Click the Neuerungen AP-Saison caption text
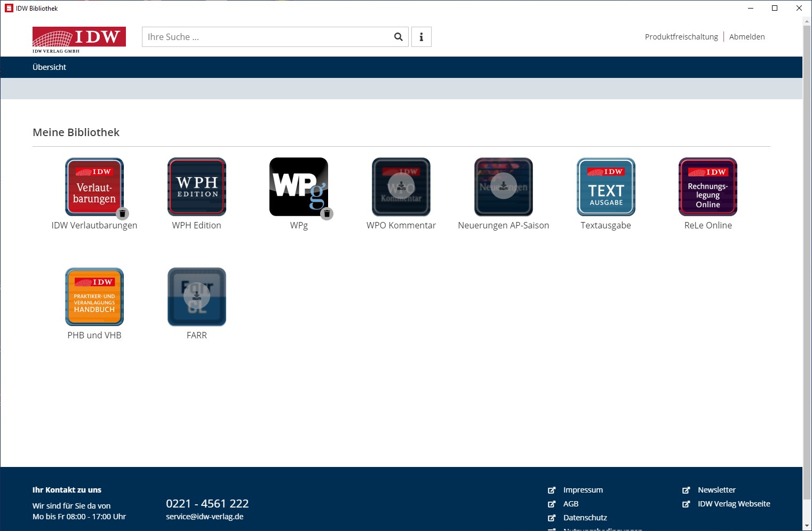This screenshot has width=812, height=531. tap(504, 225)
